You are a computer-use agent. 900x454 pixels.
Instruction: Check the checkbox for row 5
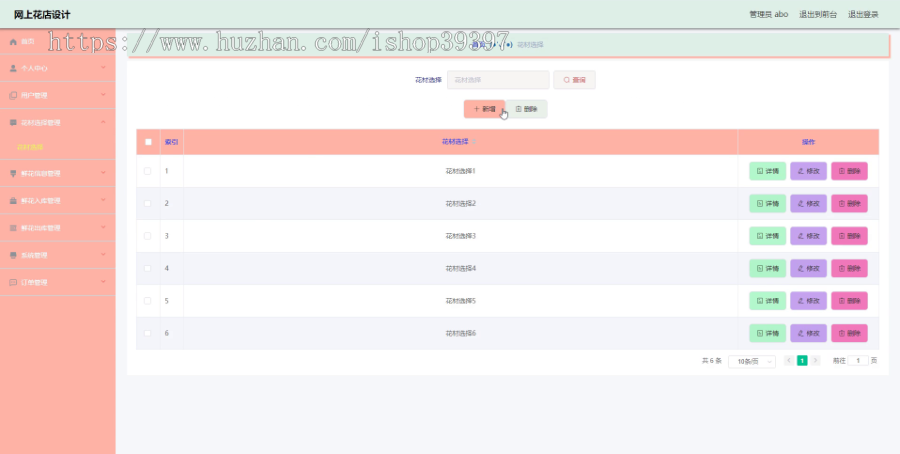coord(148,301)
